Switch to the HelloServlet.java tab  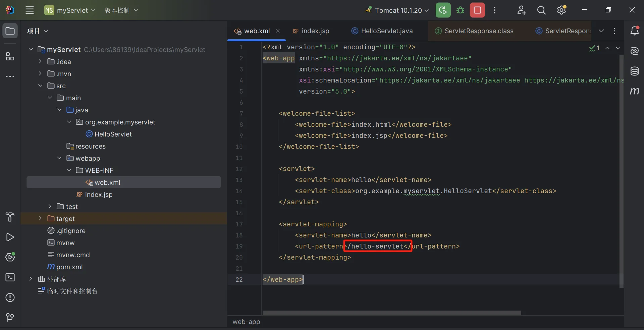tap(382, 31)
